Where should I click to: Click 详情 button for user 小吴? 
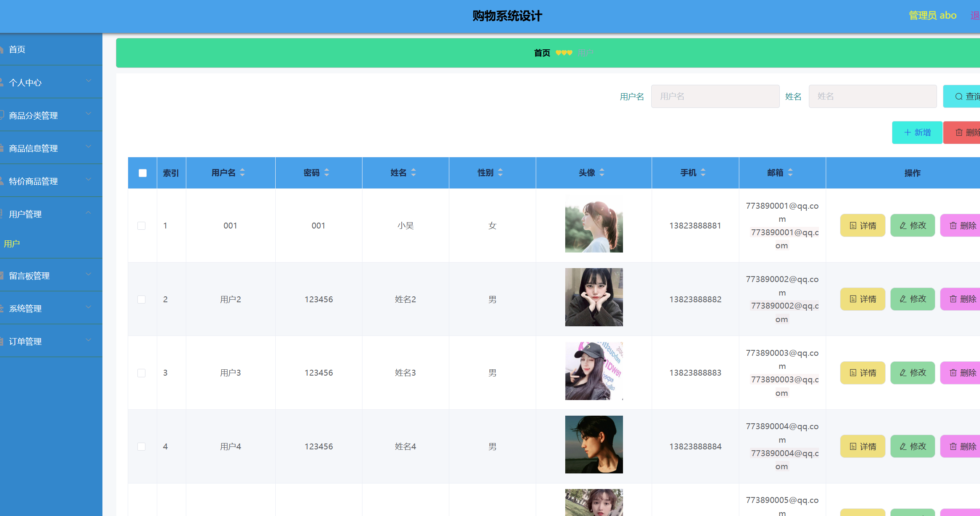[x=862, y=226]
